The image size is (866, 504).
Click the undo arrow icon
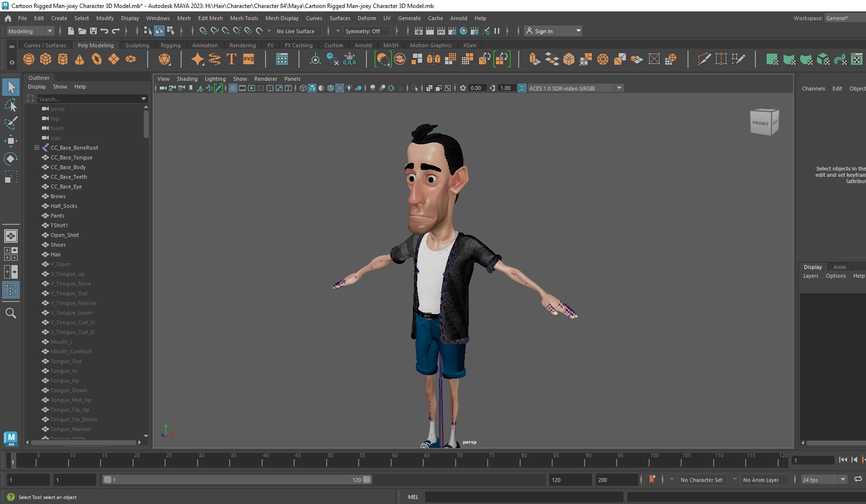click(105, 31)
